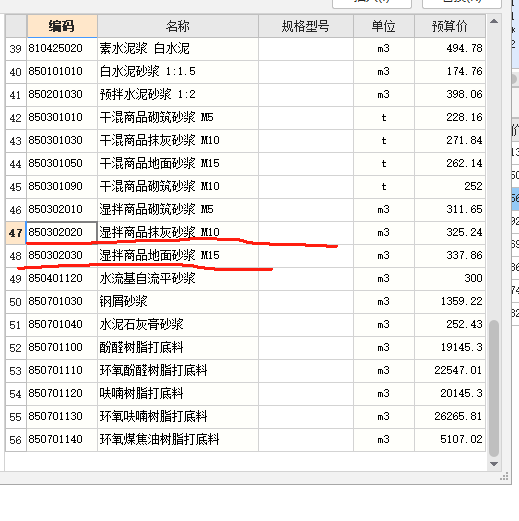Select code cell 850701120

[x=62, y=394]
